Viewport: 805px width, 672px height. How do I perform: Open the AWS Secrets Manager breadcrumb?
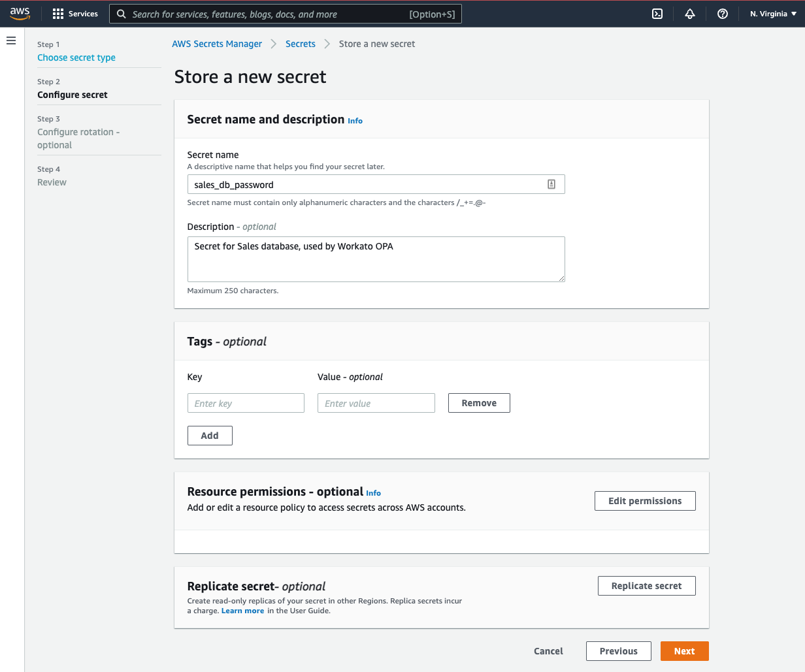(x=217, y=44)
